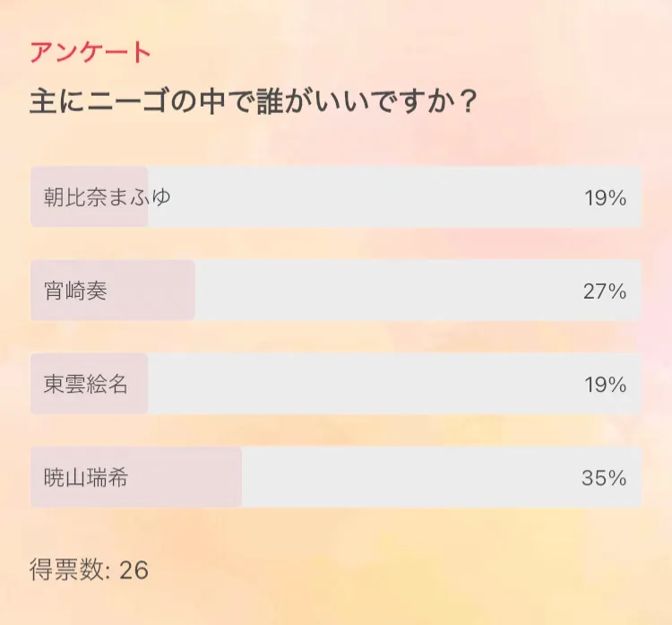Click the pink filled bar of 東雲絵名
Viewport: 672px width, 625px height.
[x=136, y=399]
